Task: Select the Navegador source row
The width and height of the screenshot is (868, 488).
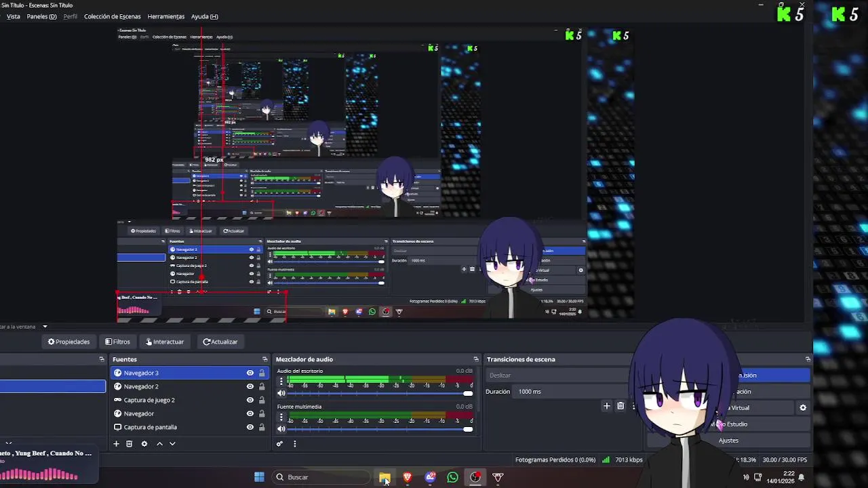Action: click(x=189, y=413)
